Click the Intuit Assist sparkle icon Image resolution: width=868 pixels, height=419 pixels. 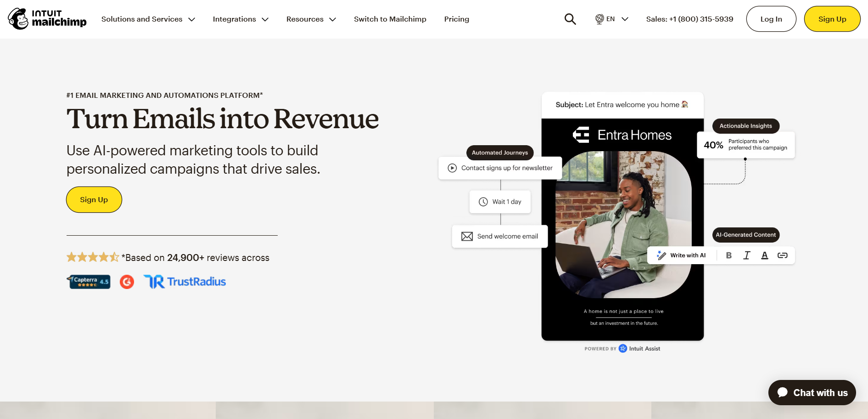pos(623,349)
